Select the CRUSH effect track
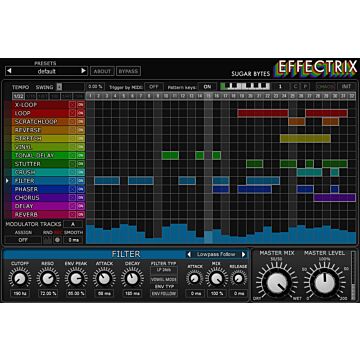Screen dimensions: 360x360 pyautogui.click(x=40, y=172)
